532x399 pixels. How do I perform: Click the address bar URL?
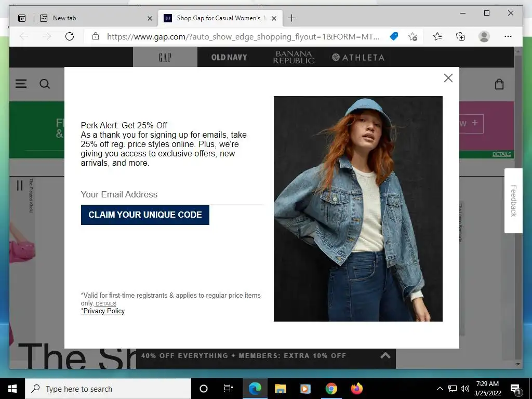[243, 37]
